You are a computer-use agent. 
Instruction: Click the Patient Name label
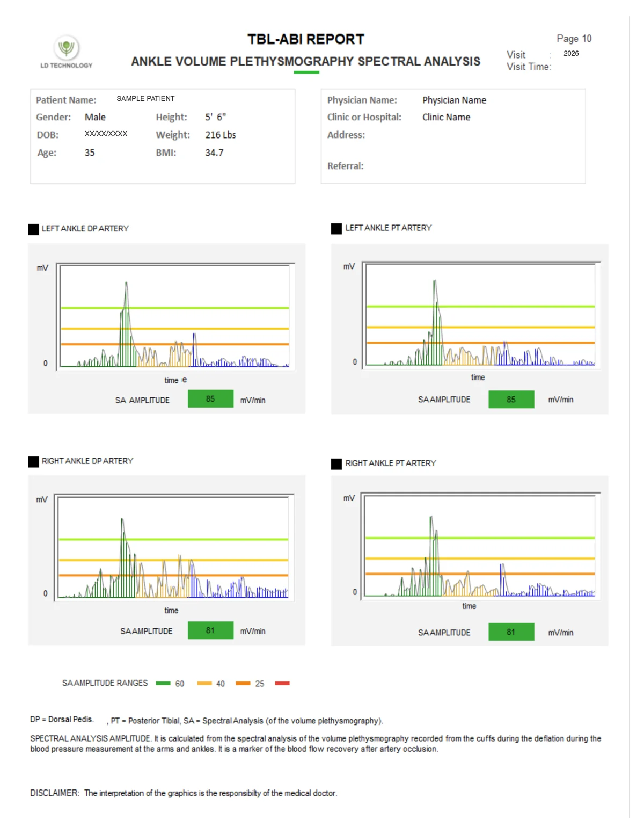tap(66, 100)
